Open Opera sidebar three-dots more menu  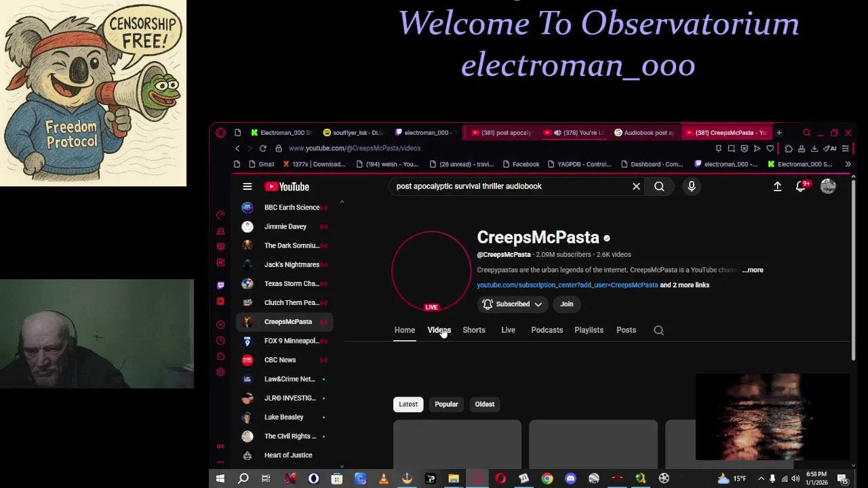pyautogui.click(x=220, y=462)
